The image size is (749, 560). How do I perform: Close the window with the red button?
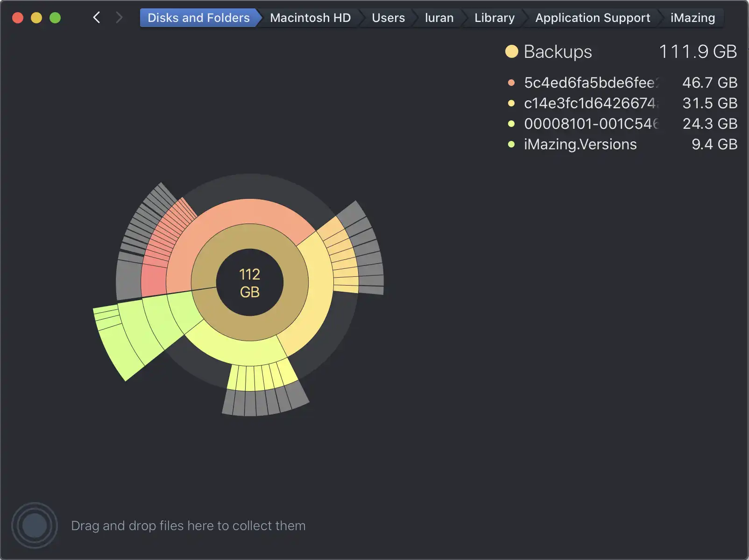[x=18, y=18]
